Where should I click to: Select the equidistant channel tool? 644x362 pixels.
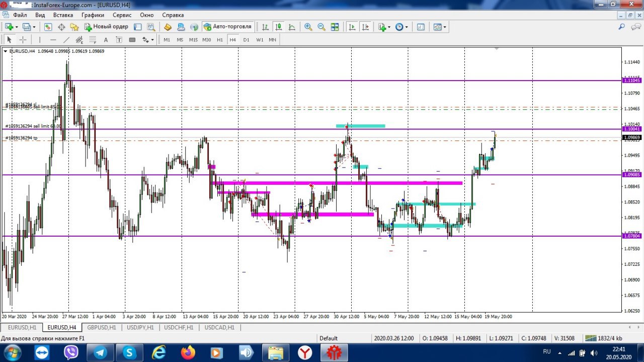(79, 40)
